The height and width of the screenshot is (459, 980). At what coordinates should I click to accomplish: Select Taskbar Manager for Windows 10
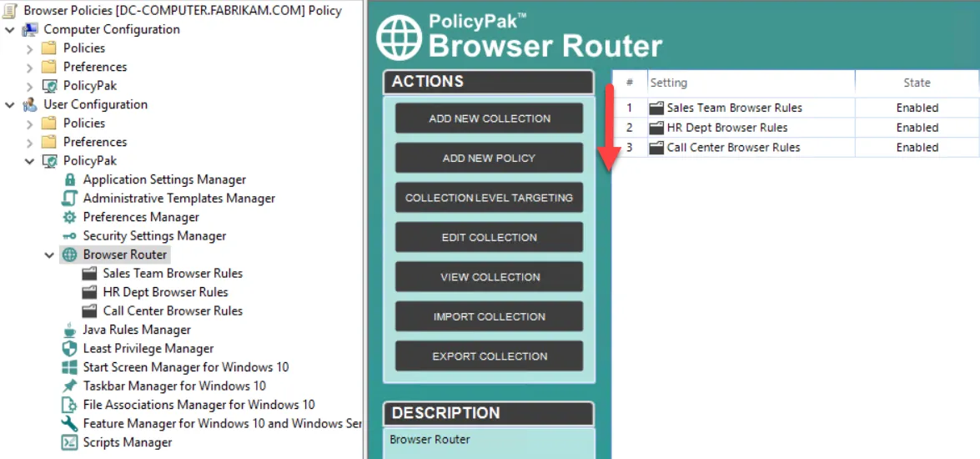click(174, 386)
